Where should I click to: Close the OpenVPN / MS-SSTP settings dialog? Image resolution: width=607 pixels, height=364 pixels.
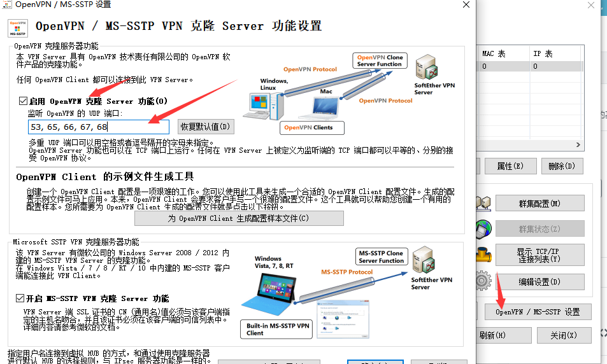pos(466,4)
